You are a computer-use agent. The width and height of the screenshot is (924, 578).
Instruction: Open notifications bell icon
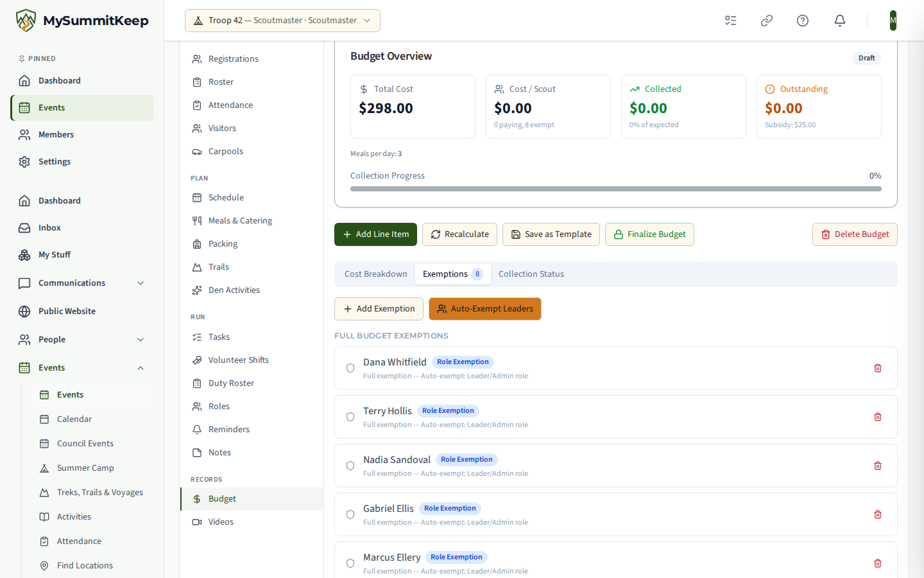tap(840, 21)
